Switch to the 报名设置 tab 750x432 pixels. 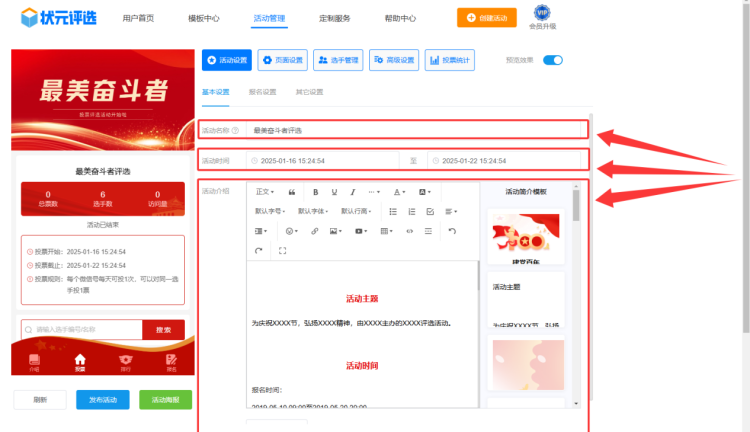click(261, 92)
